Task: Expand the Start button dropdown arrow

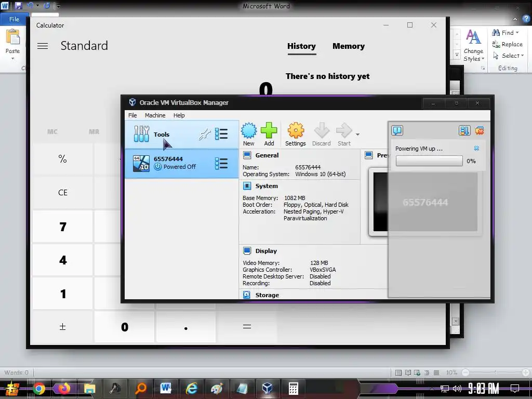Action: tap(357, 135)
